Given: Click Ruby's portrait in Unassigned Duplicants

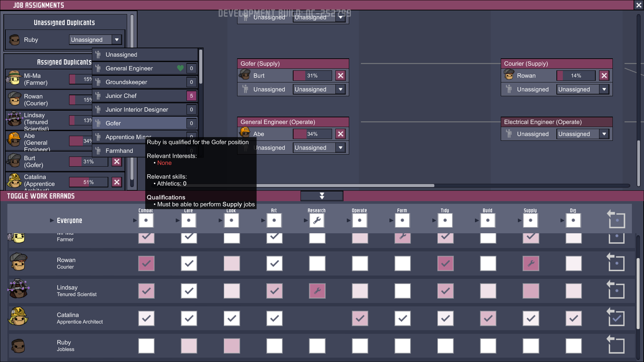Looking at the screenshot, I should click(x=14, y=40).
